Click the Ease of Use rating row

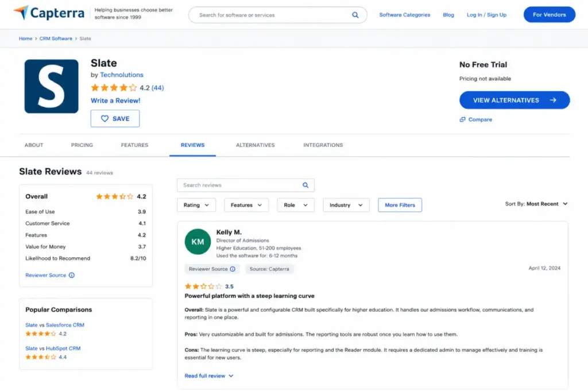(x=86, y=212)
